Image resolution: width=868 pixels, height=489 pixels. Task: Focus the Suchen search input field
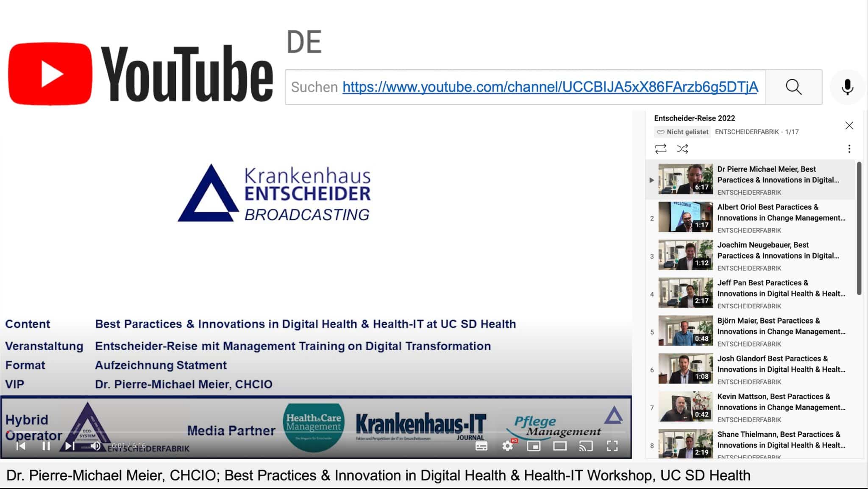526,87
